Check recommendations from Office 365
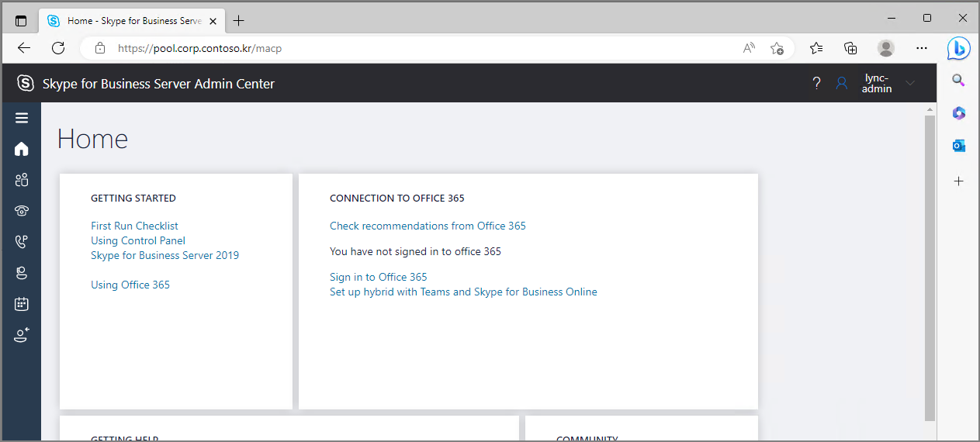980x442 pixels. click(428, 226)
